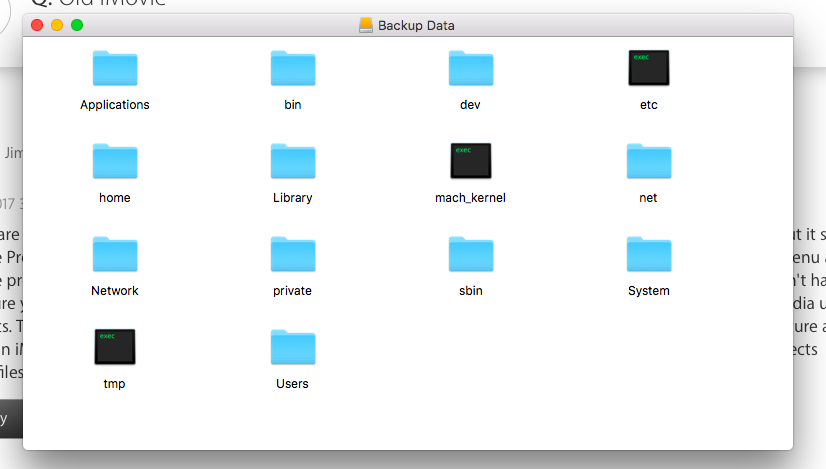Minimize the Backup Data window
This screenshot has height=469, width=826.
[x=57, y=25]
